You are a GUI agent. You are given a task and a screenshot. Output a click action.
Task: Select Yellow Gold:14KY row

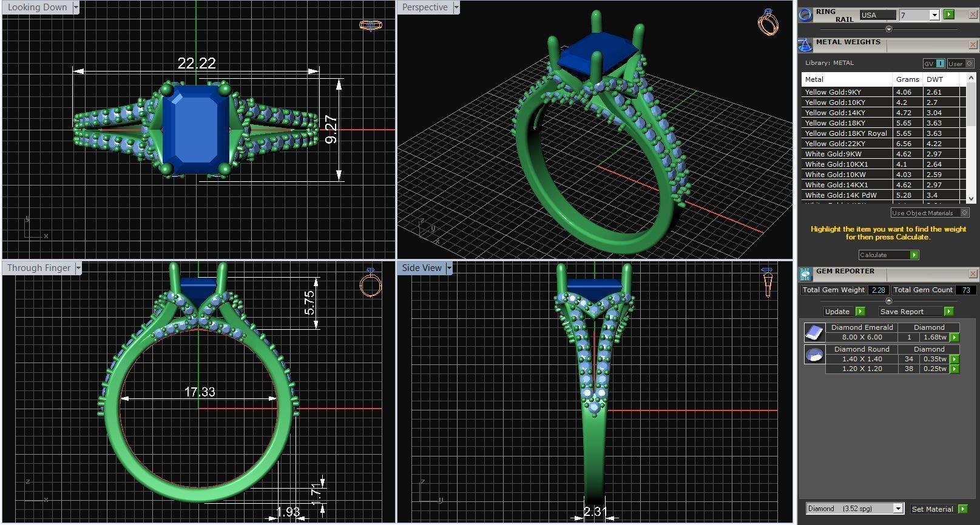[x=884, y=113]
